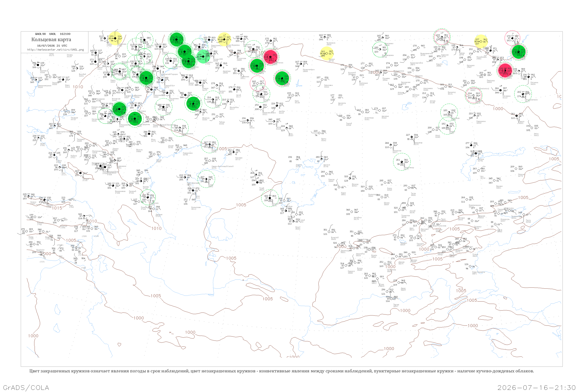This screenshot has width=588, height=392.
Task: Click the title 'Кольцевая карта'
Action: 51,40
